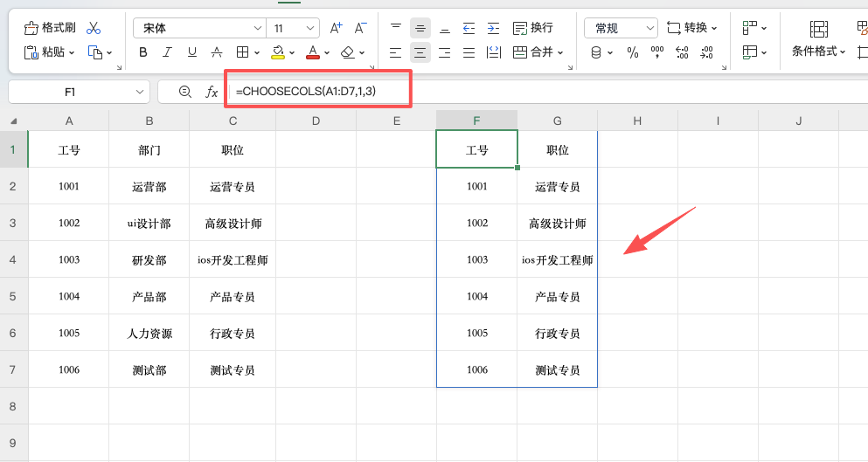Apply cell borders icon
The image size is (868, 462).
click(242, 52)
